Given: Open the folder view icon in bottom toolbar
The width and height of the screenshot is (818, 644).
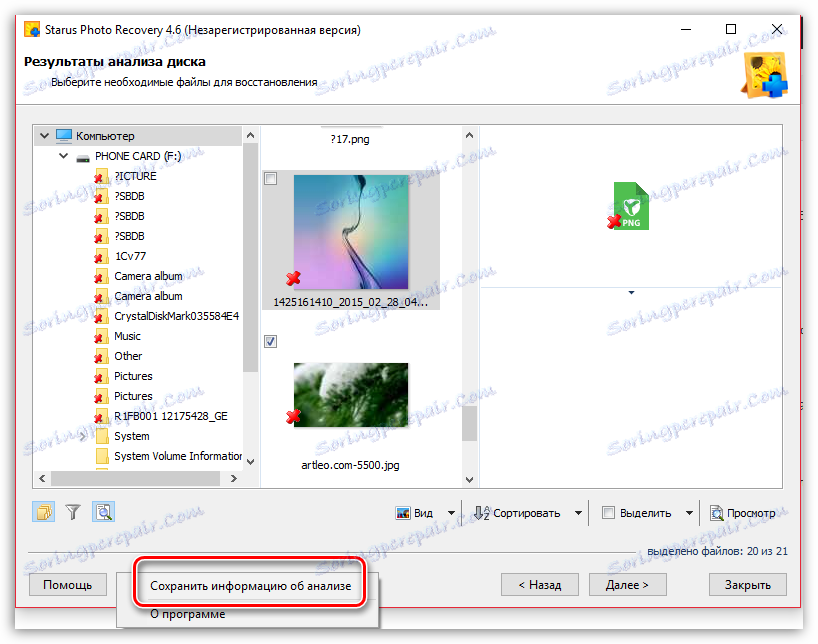Looking at the screenshot, I should point(42,512).
